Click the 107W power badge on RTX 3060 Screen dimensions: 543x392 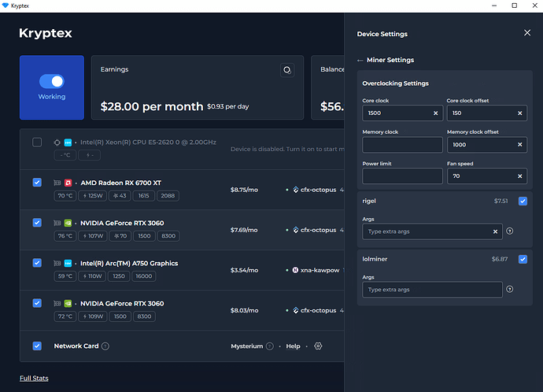coord(93,236)
